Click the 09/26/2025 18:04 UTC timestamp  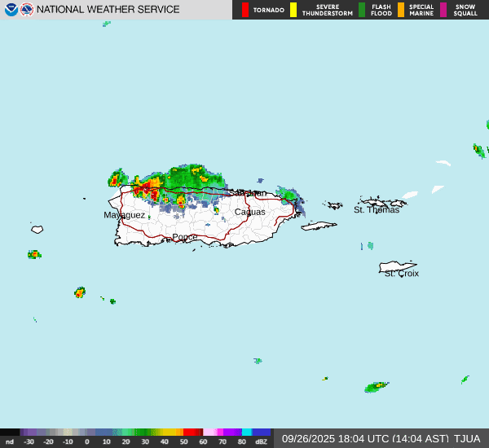point(365,438)
